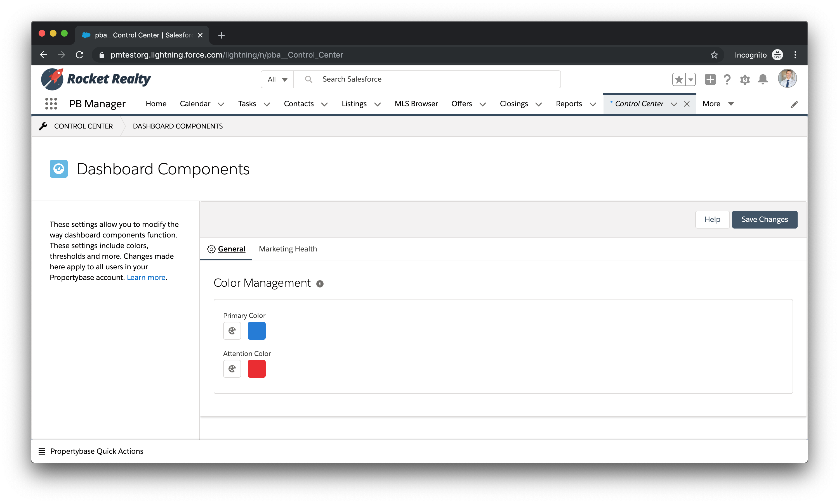
Task: Open help with the question mark icon
Action: [x=727, y=79]
